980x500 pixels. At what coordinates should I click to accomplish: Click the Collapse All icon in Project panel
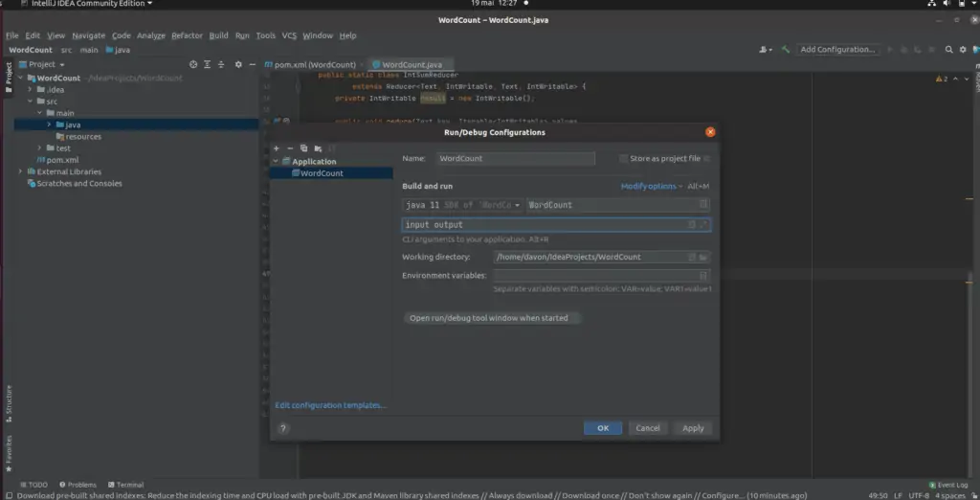[x=219, y=64]
